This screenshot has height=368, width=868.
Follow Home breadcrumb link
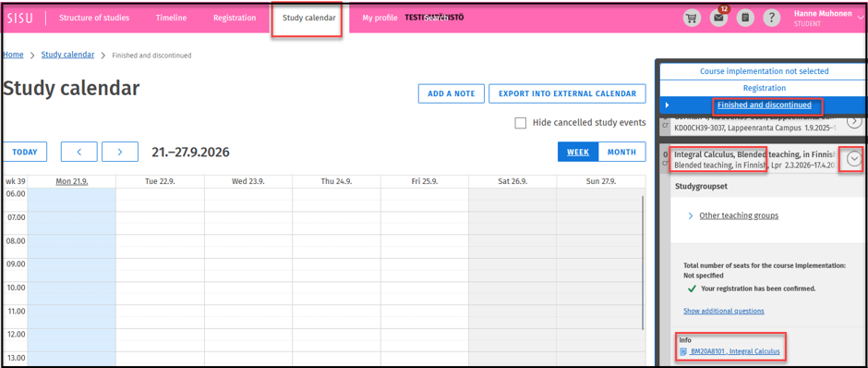coord(13,55)
